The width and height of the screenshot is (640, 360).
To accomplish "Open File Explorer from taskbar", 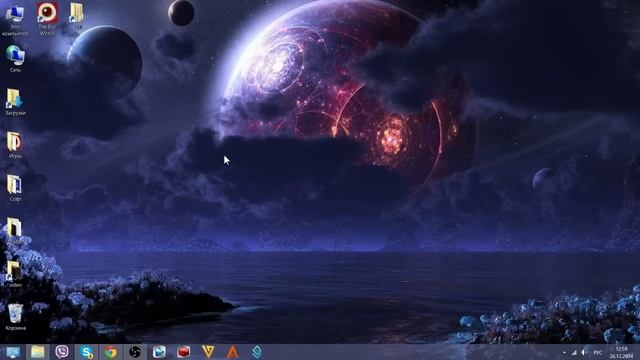I will 38,352.
